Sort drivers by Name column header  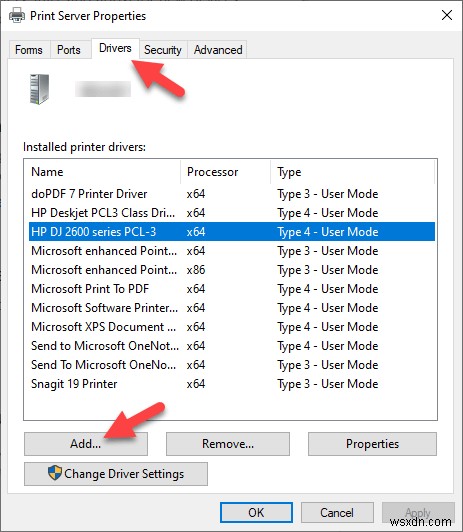click(102, 172)
